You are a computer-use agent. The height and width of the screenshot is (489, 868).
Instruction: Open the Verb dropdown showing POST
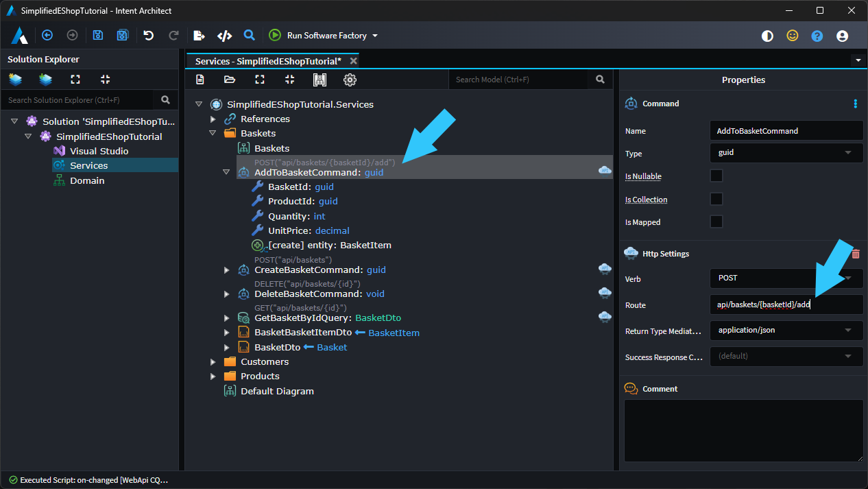pos(786,278)
